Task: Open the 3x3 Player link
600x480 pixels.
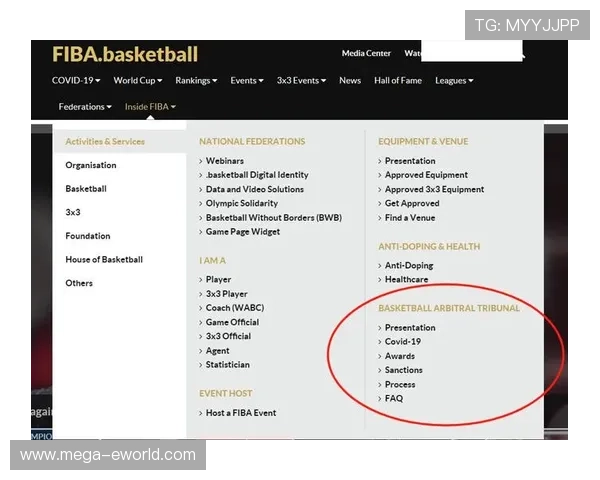Action: pyautogui.click(x=227, y=294)
